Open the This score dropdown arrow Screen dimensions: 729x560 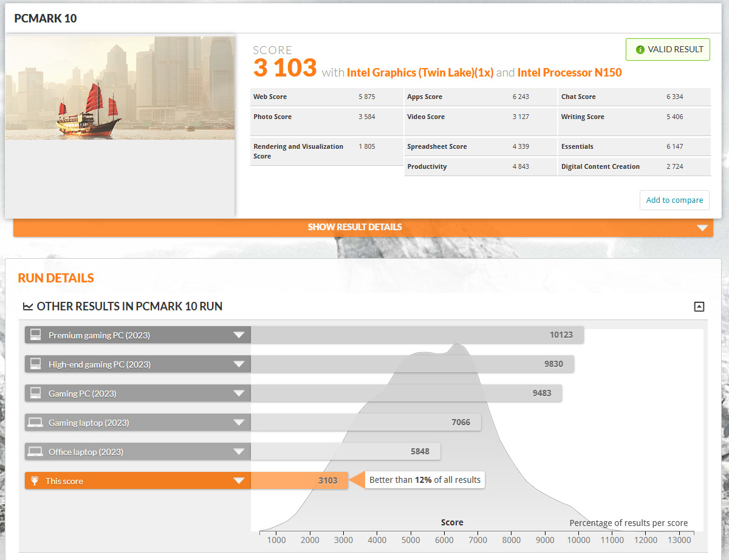[239, 481]
